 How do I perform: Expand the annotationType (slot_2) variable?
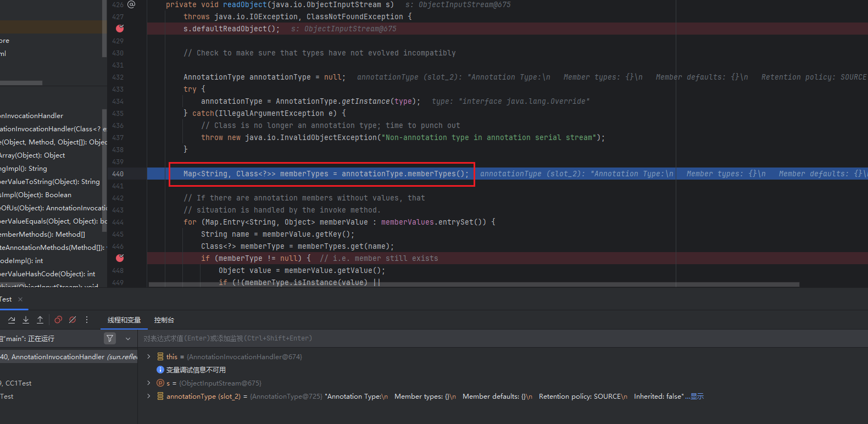point(148,396)
